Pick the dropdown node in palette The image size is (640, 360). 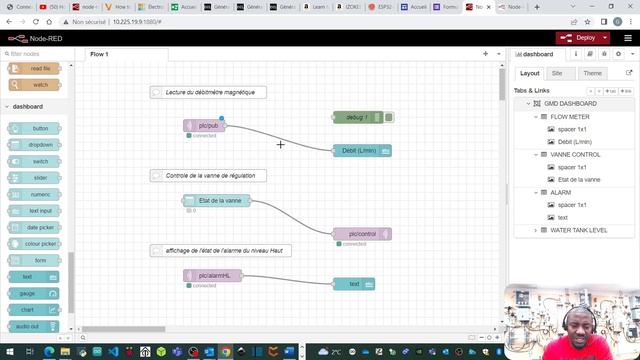(x=34, y=145)
